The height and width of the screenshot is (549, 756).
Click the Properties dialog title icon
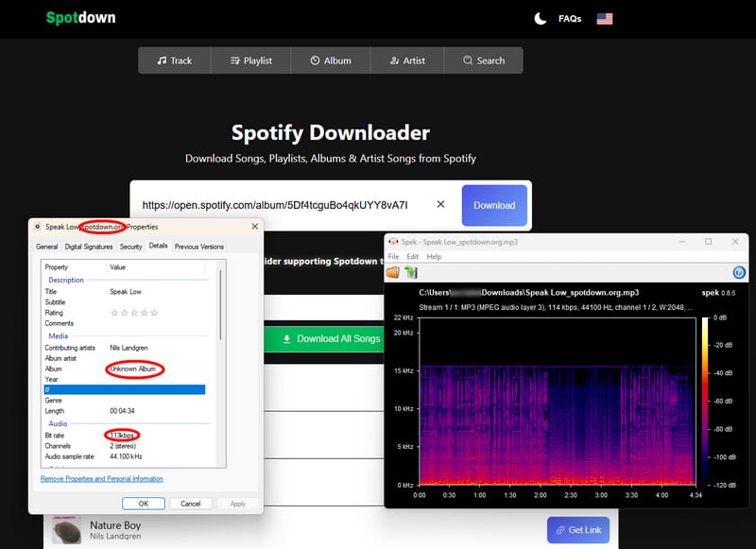[37, 227]
